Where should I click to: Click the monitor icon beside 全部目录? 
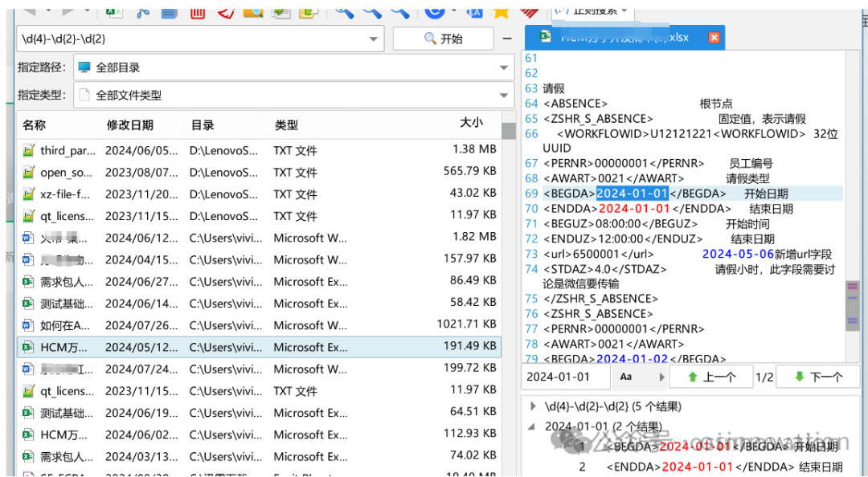[84, 67]
